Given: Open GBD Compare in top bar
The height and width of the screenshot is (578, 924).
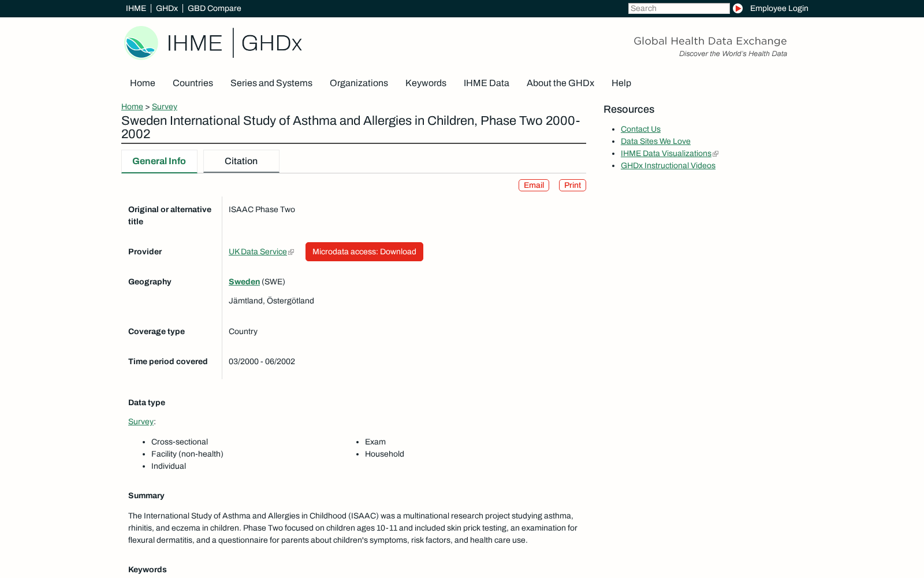Looking at the screenshot, I should click(x=214, y=8).
